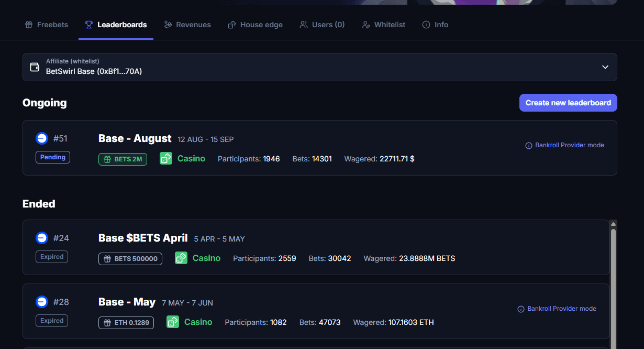Click the Leaderboards bookmark icon
644x349 pixels.
[88, 24]
